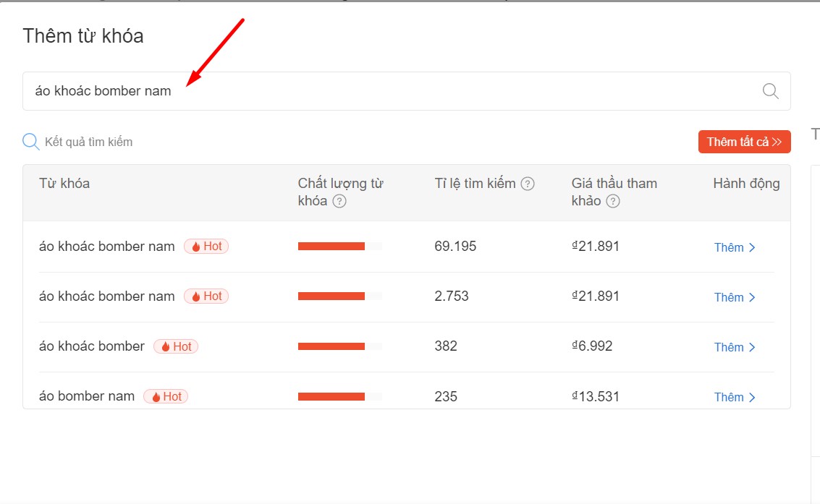Click 'Thêm' for 'áo khoác bomber'
Viewport: 820px width, 504px height.
[735, 347]
